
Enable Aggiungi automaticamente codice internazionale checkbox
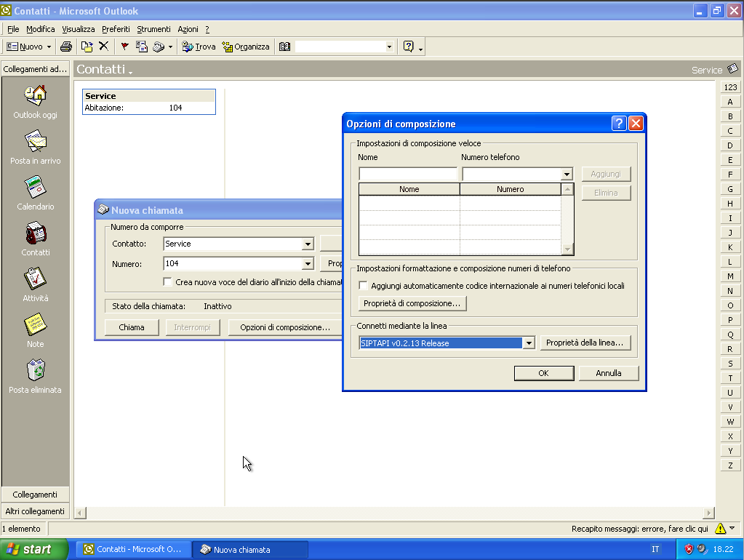click(364, 286)
